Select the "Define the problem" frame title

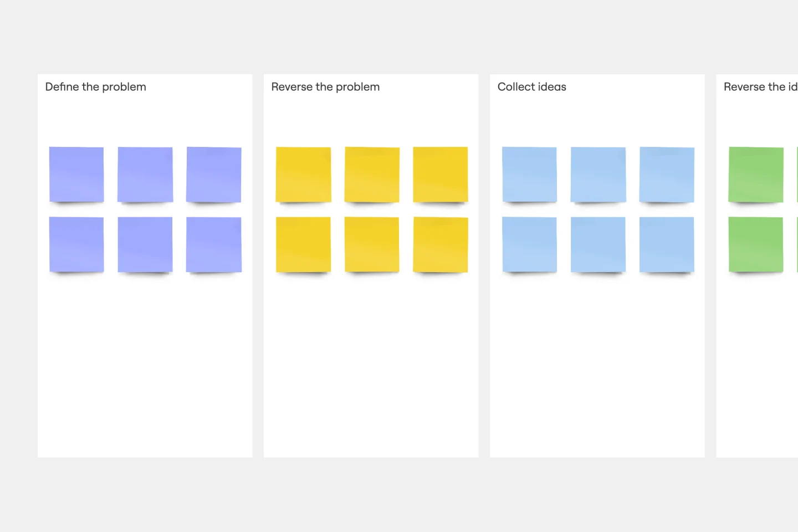click(95, 87)
